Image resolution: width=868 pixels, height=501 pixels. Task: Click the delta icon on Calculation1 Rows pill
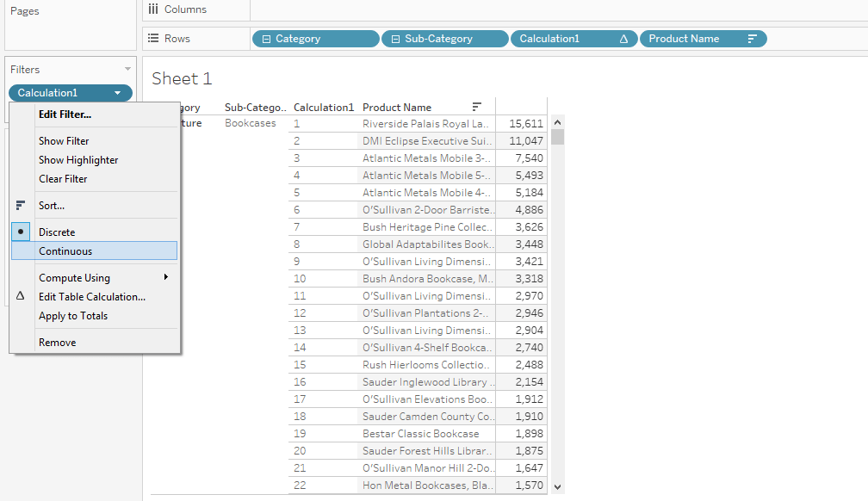pos(623,39)
